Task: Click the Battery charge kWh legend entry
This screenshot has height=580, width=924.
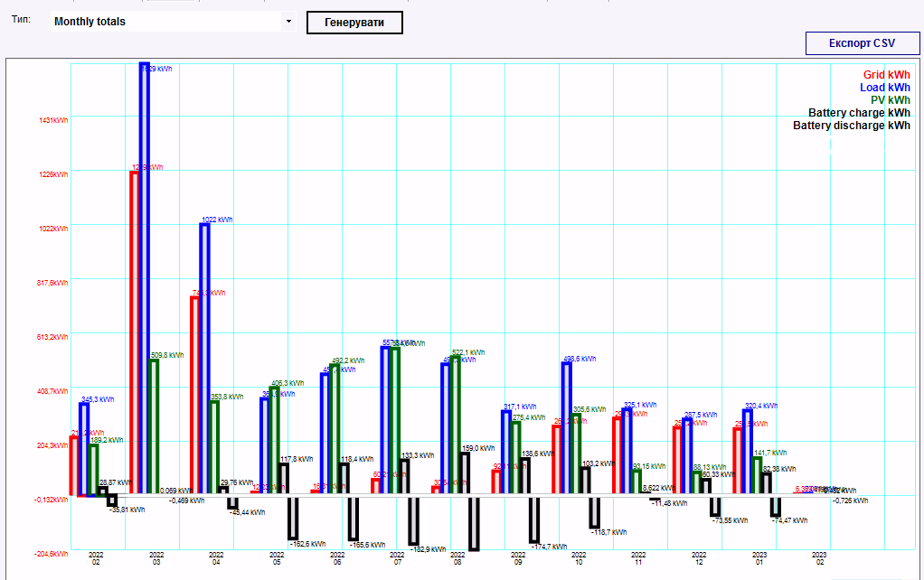Action: coord(859,112)
